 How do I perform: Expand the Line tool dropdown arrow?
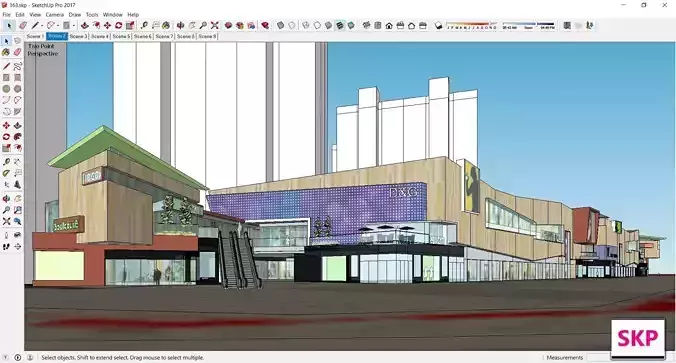[x=42, y=26]
